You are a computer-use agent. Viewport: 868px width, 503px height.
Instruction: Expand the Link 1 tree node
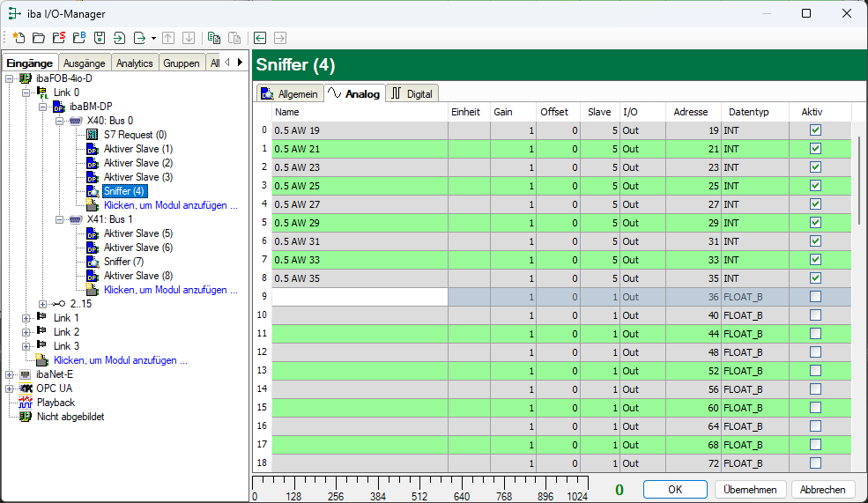coord(26,318)
